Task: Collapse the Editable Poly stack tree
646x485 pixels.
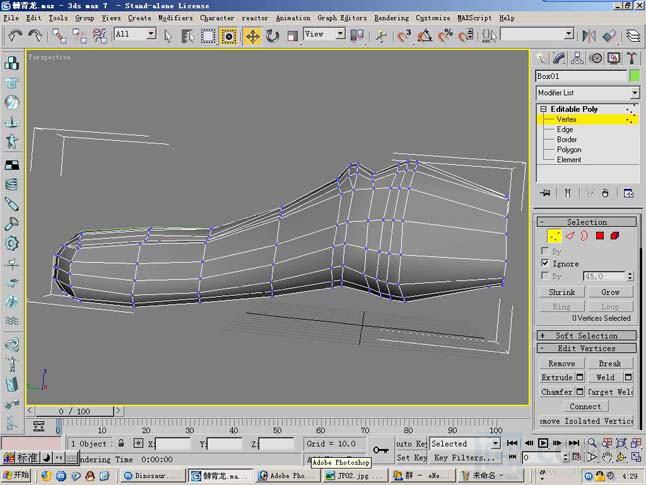Action: (x=543, y=109)
